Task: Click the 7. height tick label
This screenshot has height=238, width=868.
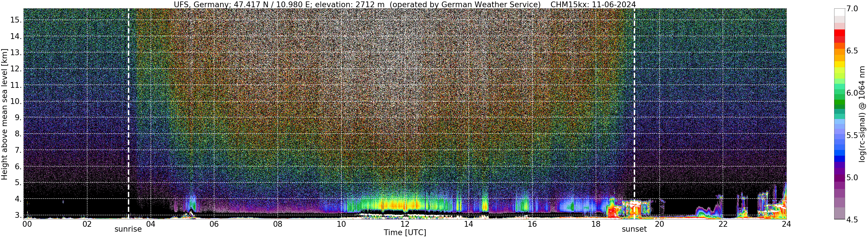Action: coord(18,150)
